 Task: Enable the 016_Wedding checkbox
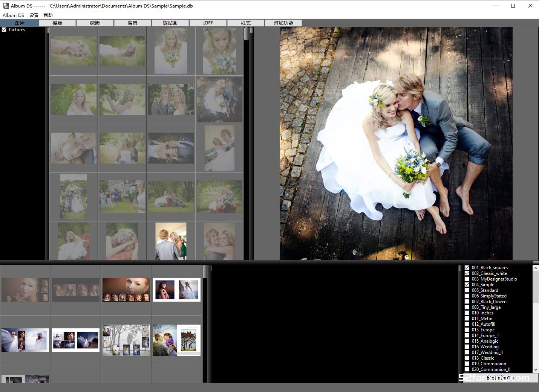[x=467, y=347]
